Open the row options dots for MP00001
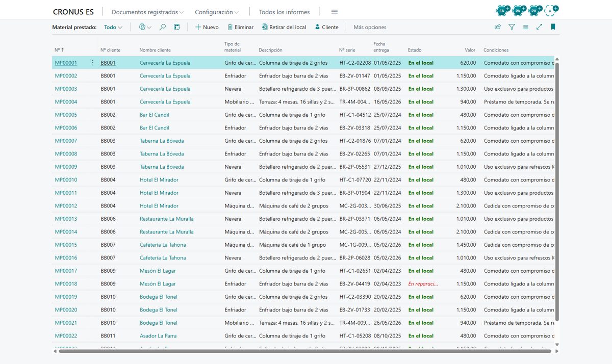The image size is (612, 364). pos(92,63)
